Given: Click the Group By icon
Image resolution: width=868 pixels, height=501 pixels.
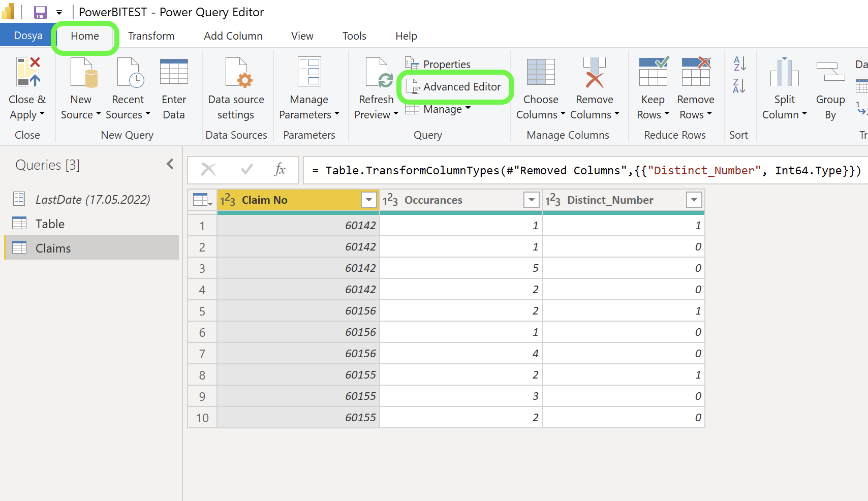Looking at the screenshot, I should (830, 72).
